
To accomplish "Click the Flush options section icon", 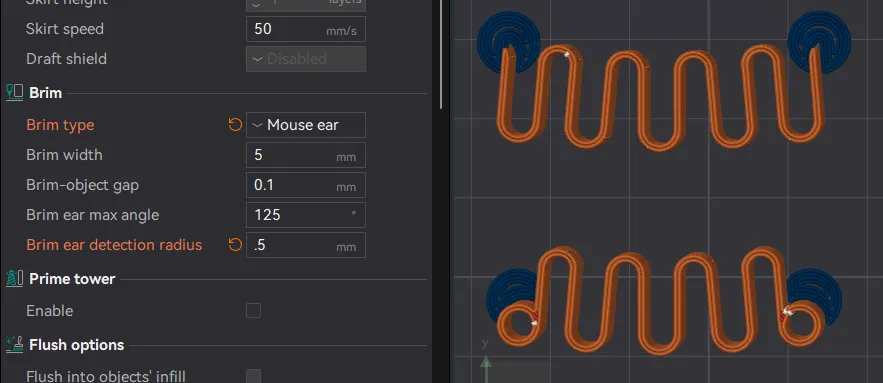I will (15, 344).
